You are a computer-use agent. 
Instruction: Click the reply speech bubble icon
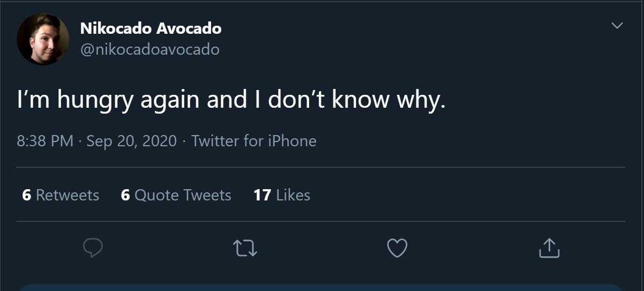point(93,248)
